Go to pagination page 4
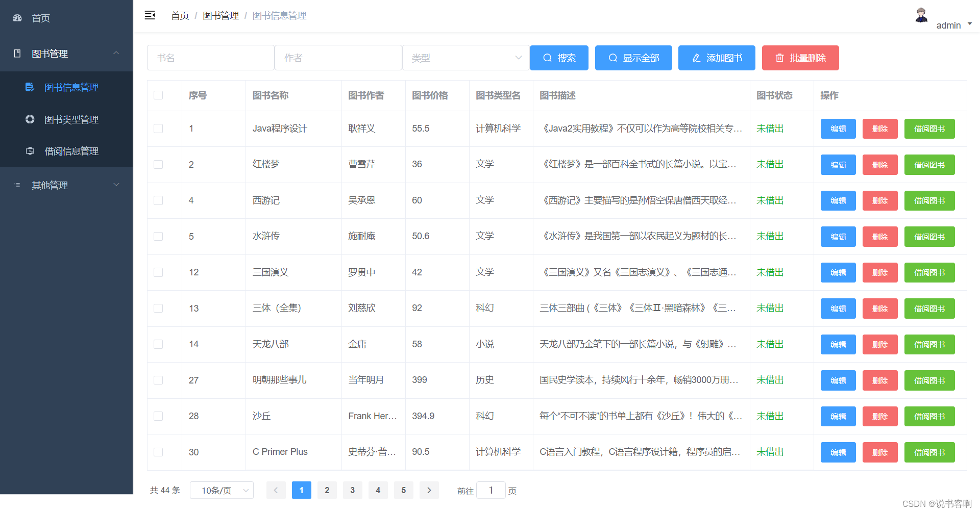The image size is (980, 513). tap(378, 490)
